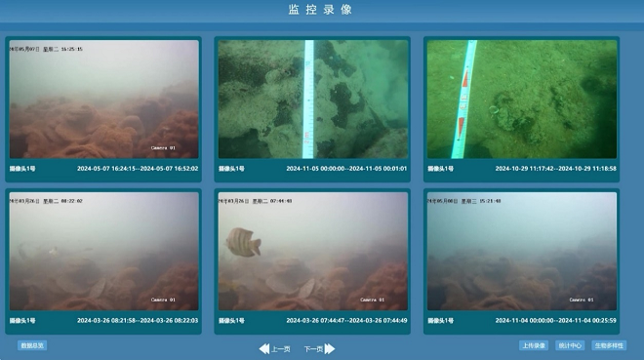The image size is (644, 360).
Task: Click the 上传录像 upload recording button
Action: coord(534,345)
